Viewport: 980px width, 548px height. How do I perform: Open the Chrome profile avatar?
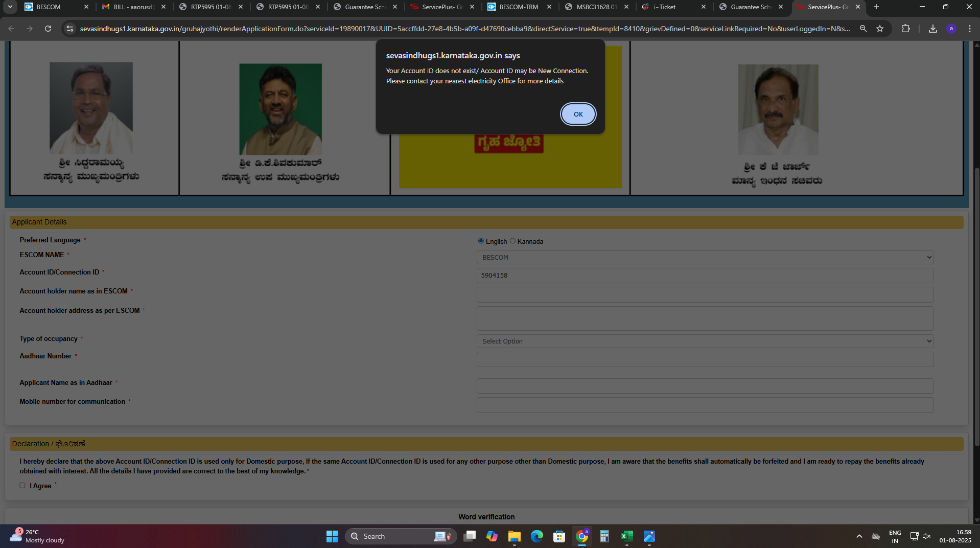tap(951, 29)
